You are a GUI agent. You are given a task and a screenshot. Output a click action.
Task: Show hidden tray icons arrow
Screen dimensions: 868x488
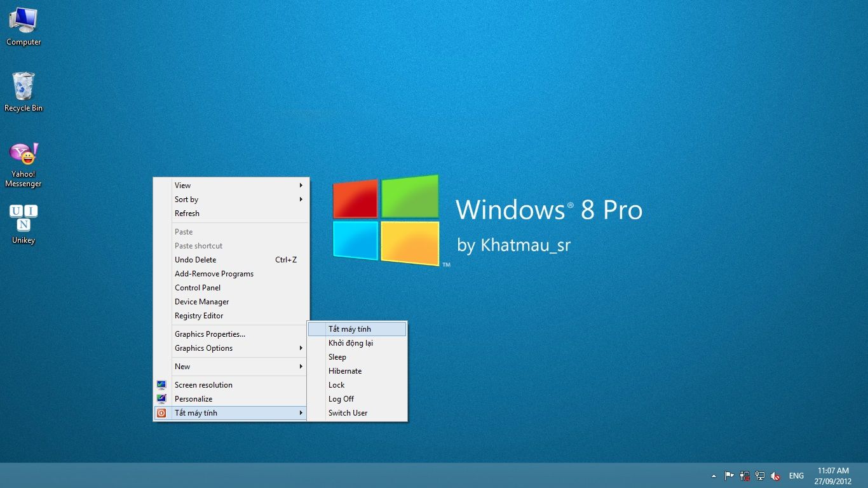(x=714, y=475)
